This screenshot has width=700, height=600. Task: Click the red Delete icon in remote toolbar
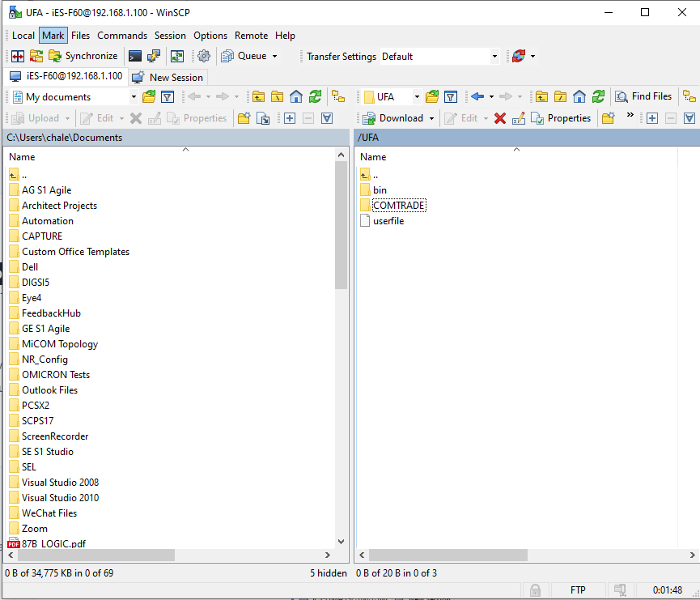pos(500,118)
